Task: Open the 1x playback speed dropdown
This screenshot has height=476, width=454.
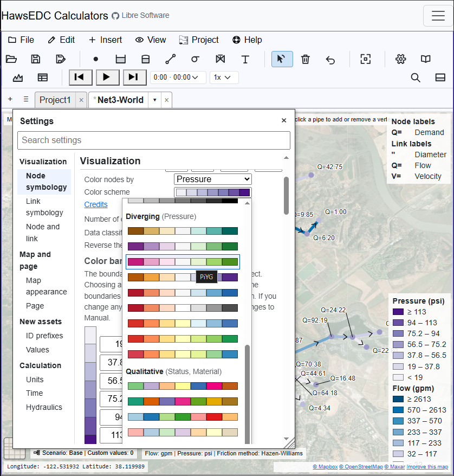Action: [x=224, y=78]
